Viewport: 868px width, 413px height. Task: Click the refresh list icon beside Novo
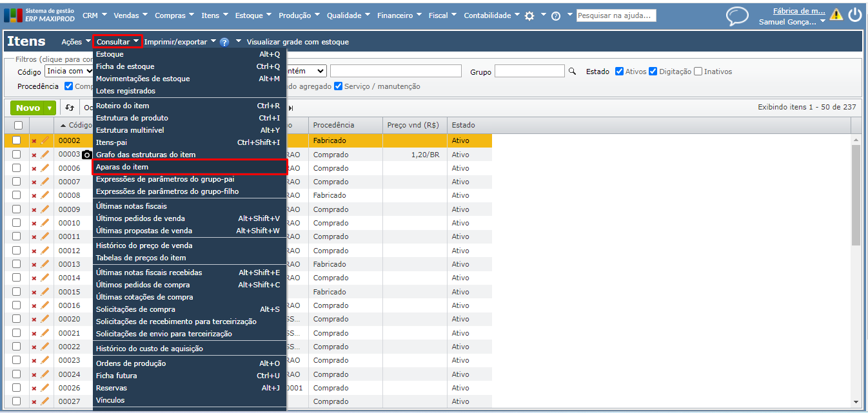[x=70, y=108]
